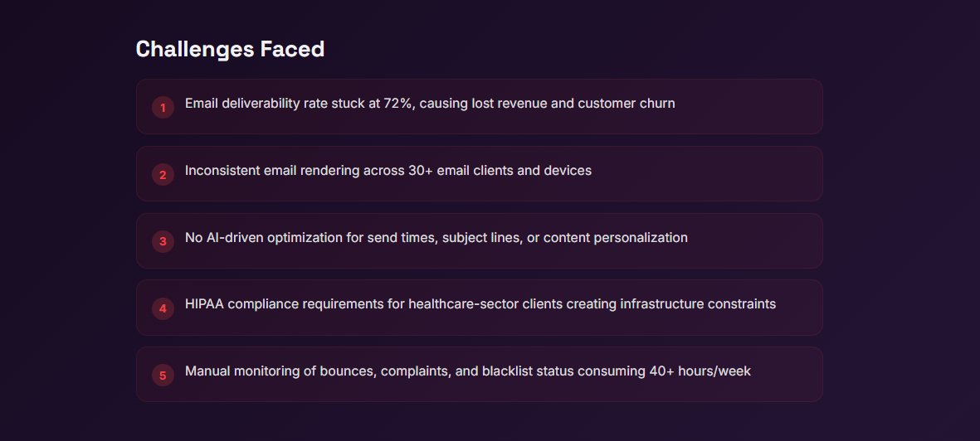Screen dimensions: 980x441
Task: Click the phrase "infrastructure constraints"
Action: 698,304
